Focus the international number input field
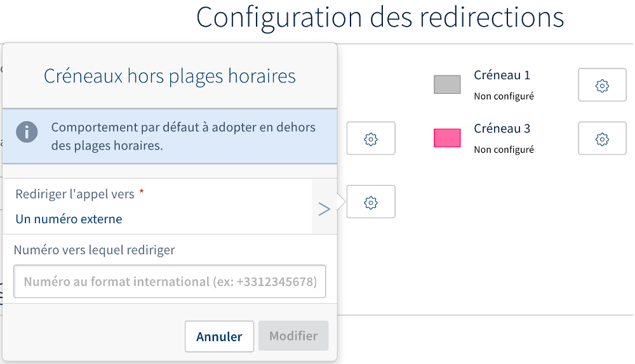 170,282
